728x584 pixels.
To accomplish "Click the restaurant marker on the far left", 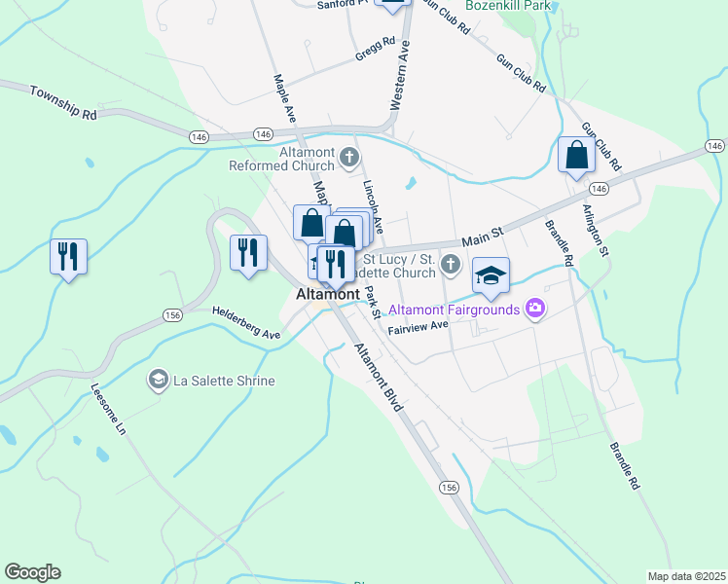I will click(x=69, y=258).
